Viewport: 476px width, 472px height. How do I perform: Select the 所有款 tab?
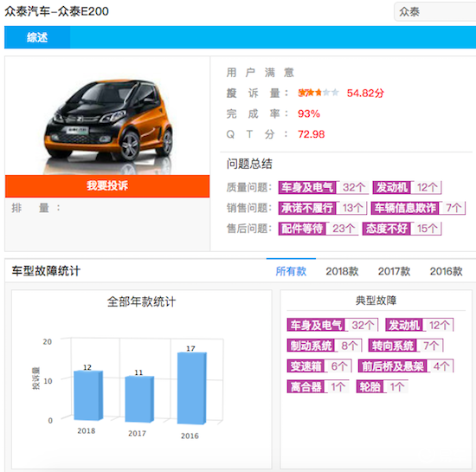click(291, 271)
